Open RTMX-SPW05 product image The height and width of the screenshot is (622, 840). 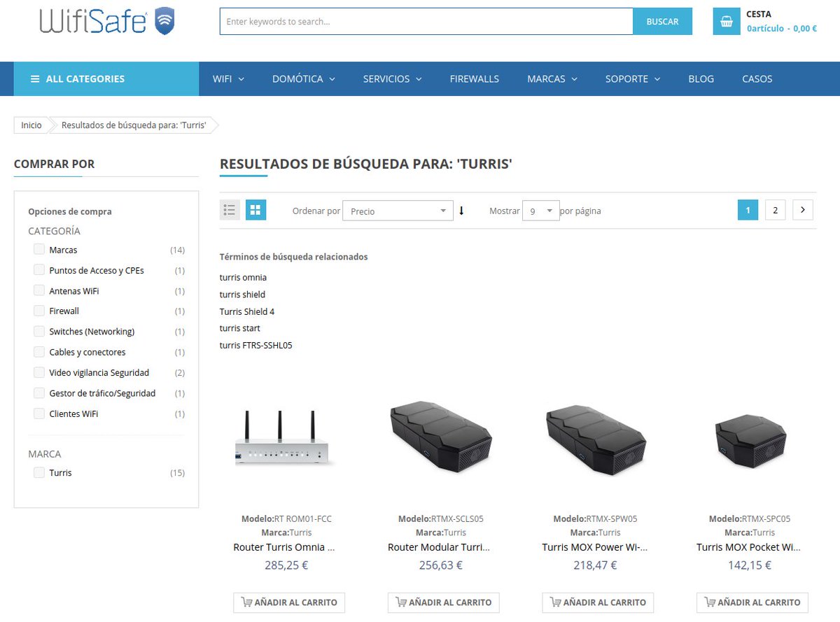tap(595, 441)
